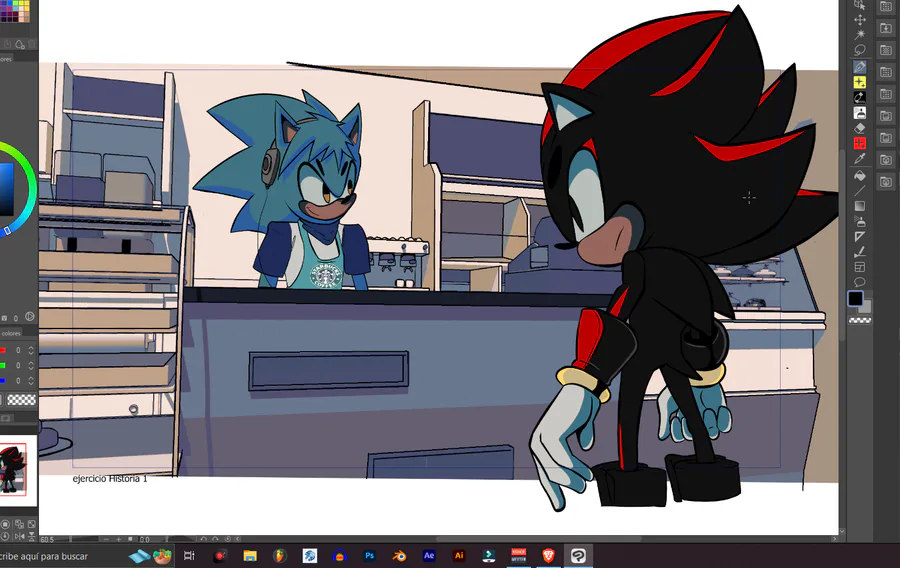Screen dimensions: 900x568
Task: Select the Gradient tool
Action: pos(860,206)
